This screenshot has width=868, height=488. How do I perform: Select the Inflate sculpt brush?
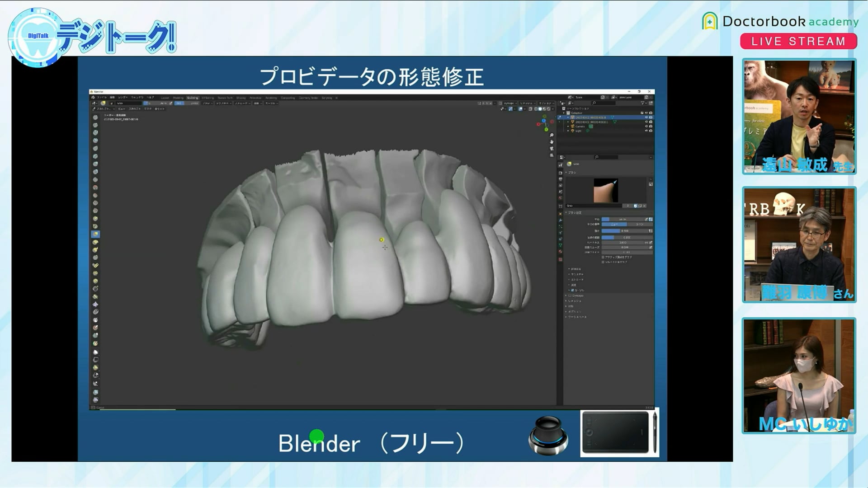[x=95, y=164]
